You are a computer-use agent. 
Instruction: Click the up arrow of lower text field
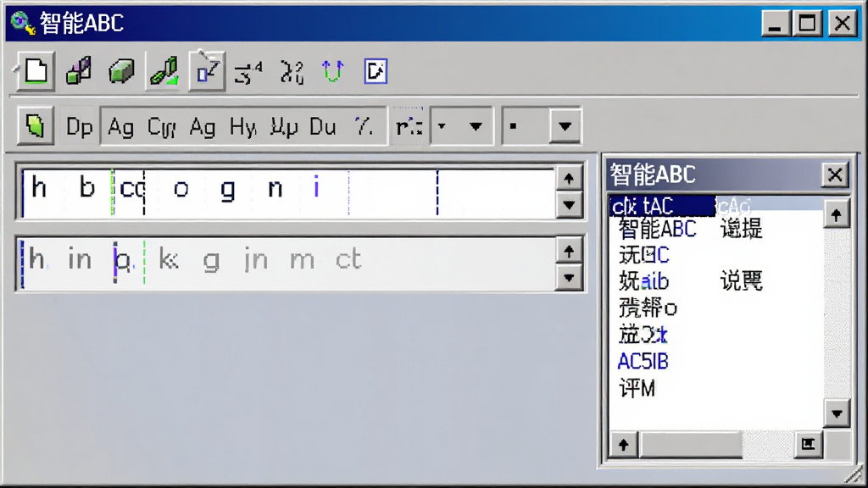tap(569, 251)
